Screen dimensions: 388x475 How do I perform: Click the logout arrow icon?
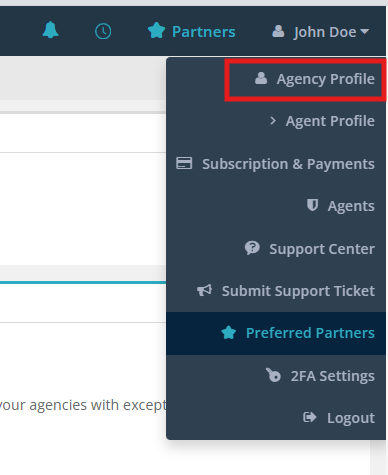tap(309, 417)
